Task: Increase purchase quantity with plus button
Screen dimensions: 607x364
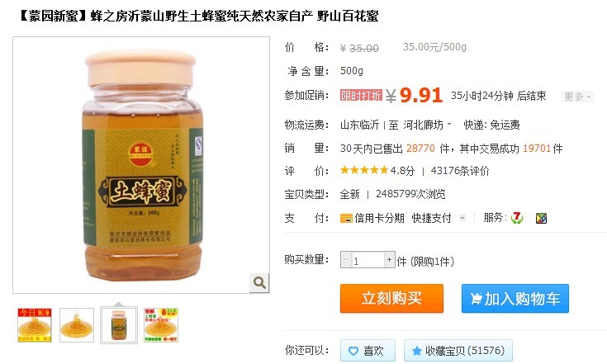Action: click(x=390, y=259)
